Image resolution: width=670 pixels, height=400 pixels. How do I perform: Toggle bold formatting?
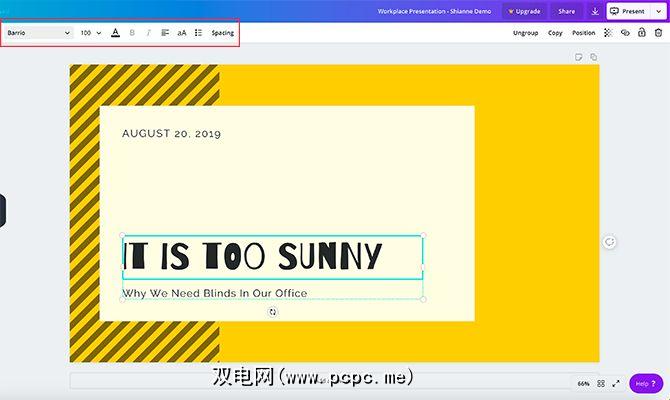[x=132, y=33]
